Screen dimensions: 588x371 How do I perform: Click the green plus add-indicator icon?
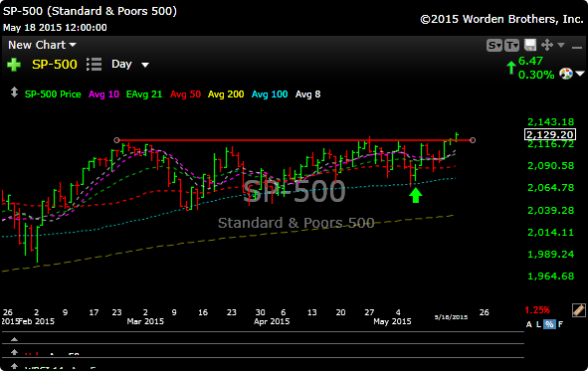[14, 65]
